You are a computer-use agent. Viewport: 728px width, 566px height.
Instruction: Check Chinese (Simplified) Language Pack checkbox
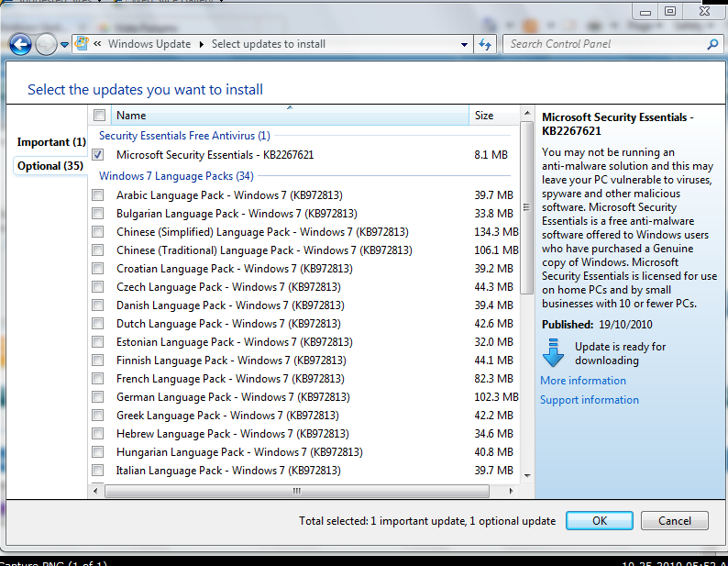[98, 231]
